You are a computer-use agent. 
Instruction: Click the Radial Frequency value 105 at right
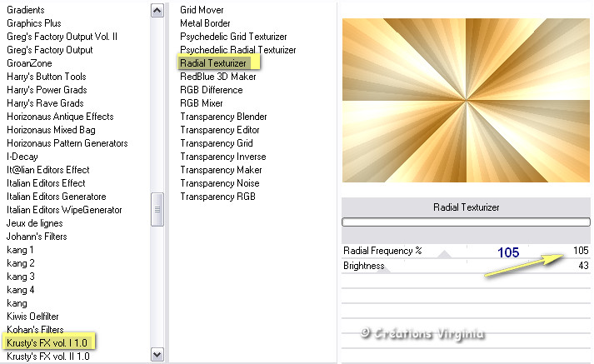coord(581,251)
